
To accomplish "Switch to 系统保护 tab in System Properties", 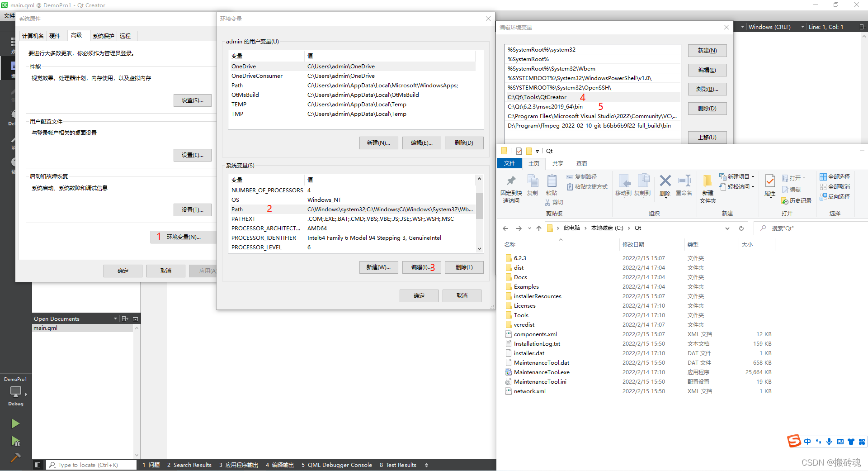I will (x=104, y=36).
